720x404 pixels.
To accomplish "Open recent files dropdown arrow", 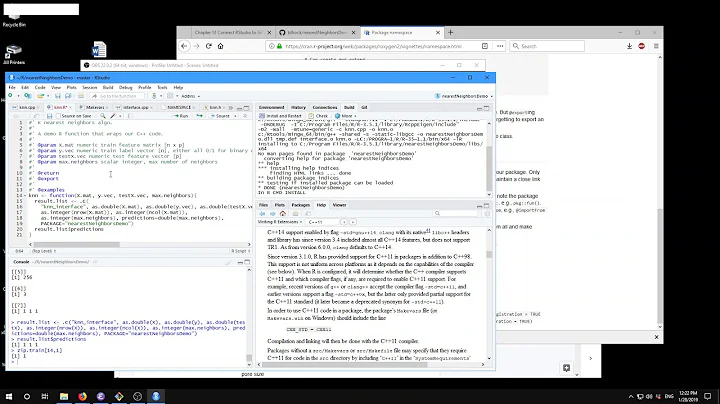I will (48, 96).
